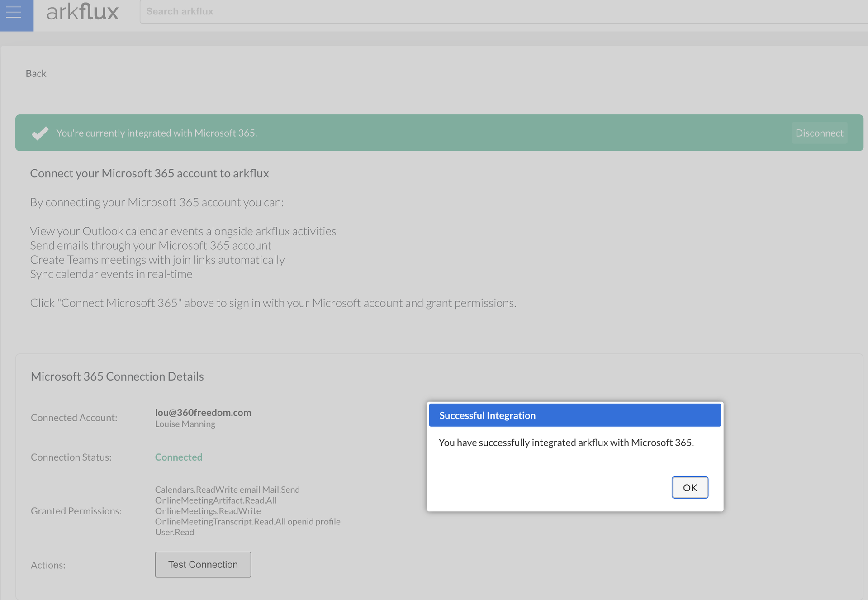Click the Connected status text
Screen dimensions: 868x600
178,457
